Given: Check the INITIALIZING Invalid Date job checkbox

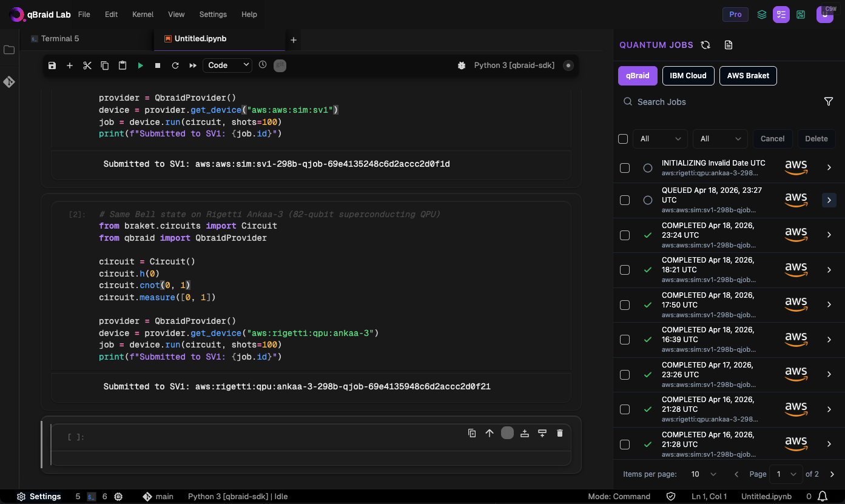Looking at the screenshot, I should (625, 167).
